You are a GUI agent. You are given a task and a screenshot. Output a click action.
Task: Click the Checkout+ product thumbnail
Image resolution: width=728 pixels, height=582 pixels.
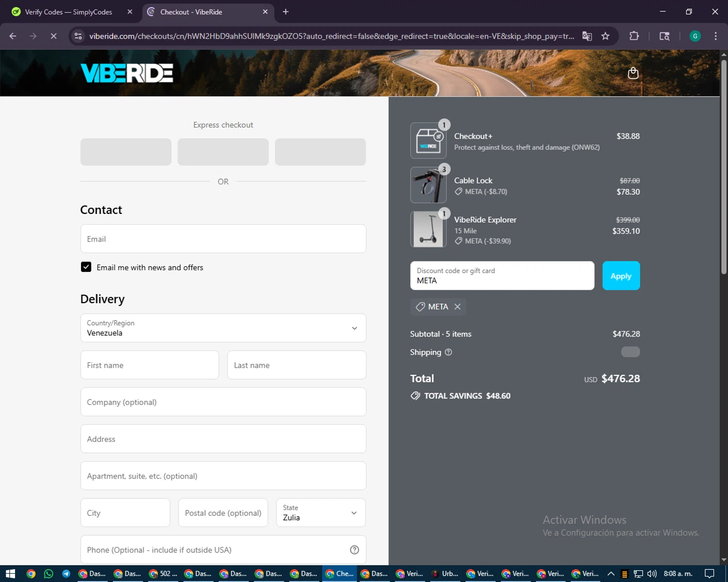(x=428, y=141)
